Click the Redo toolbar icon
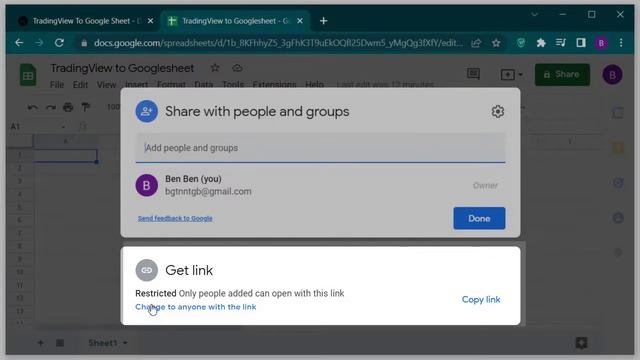The width and height of the screenshot is (640, 360). coord(51,107)
